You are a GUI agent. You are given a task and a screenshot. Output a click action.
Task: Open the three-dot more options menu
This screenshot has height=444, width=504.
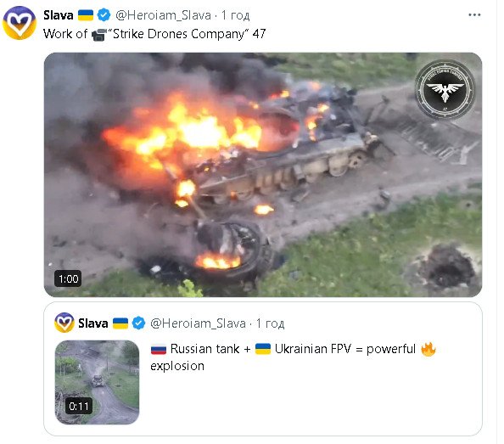[x=474, y=15]
